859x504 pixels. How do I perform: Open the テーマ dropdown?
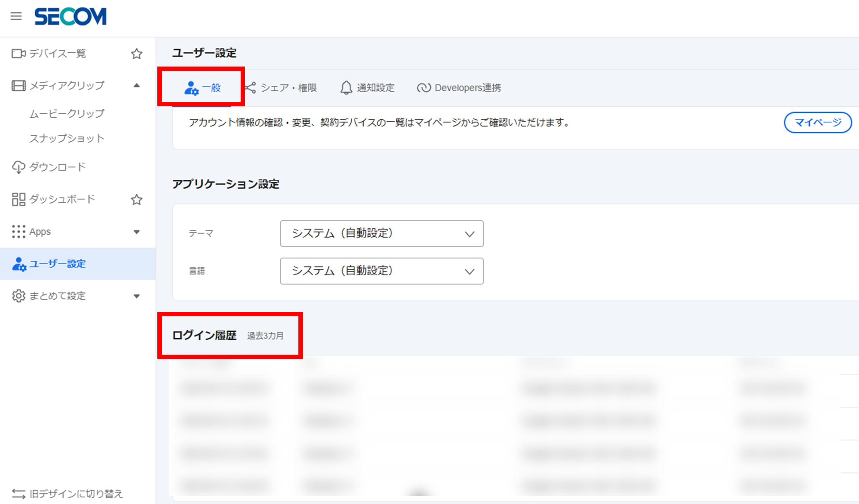click(382, 233)
